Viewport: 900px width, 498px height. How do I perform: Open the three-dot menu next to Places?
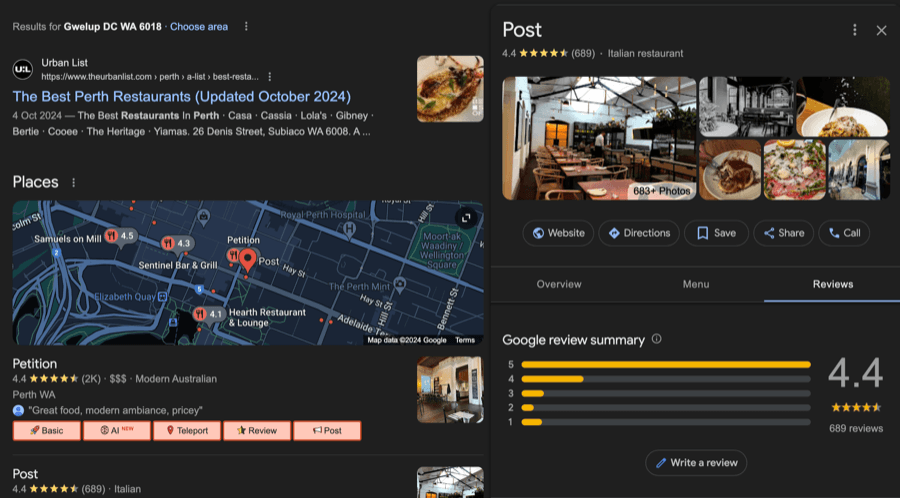pos(74,183)
